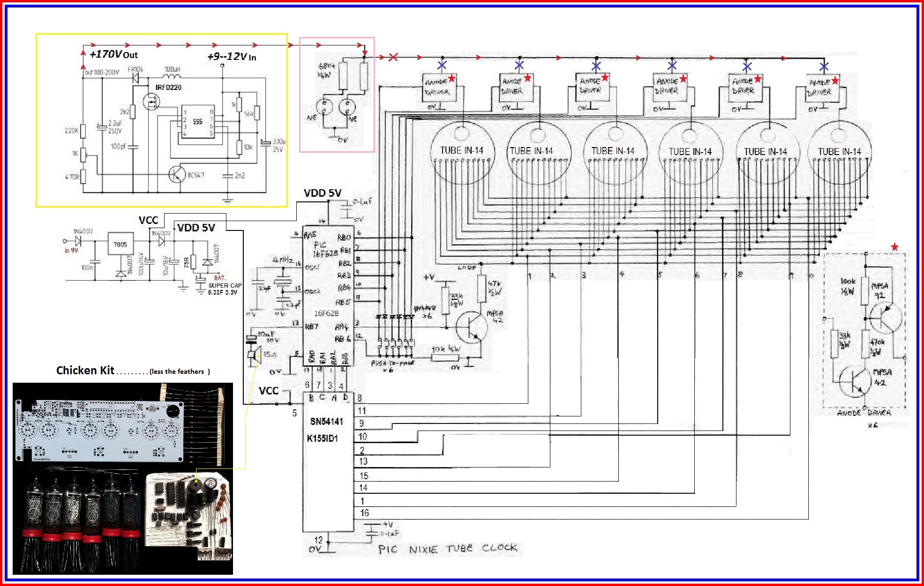
Task: Click the red X mark on the 170V line
Action: coord(393,57)
